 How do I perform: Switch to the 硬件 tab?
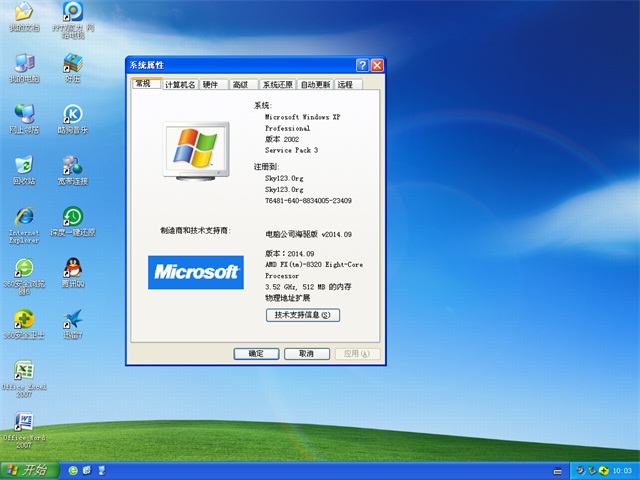211,86
